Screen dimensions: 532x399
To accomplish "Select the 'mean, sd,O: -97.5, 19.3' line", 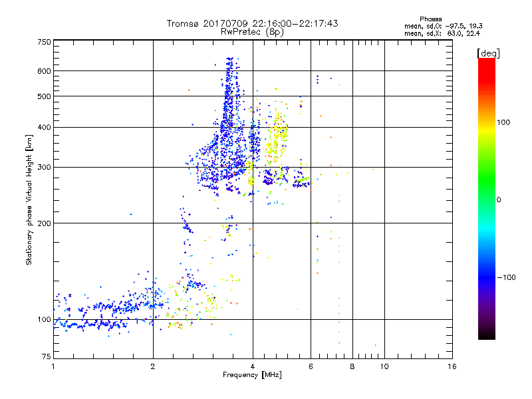I will pos(444,26).
